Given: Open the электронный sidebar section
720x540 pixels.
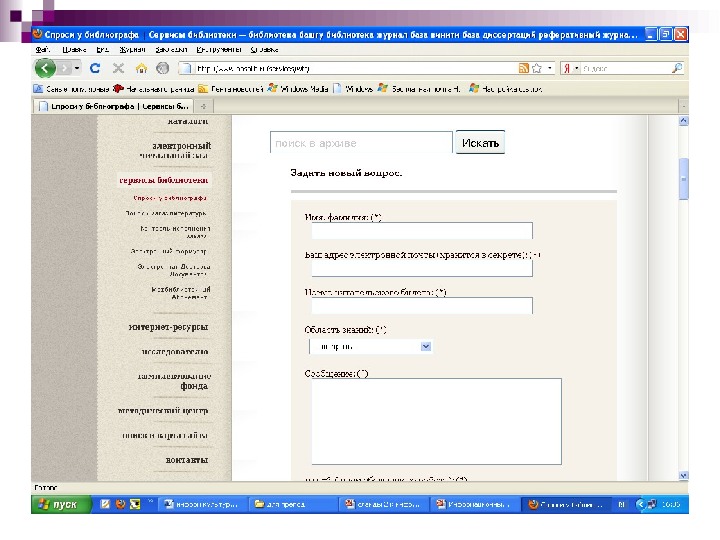Looking at the screenshot, I should click(181, 146).
